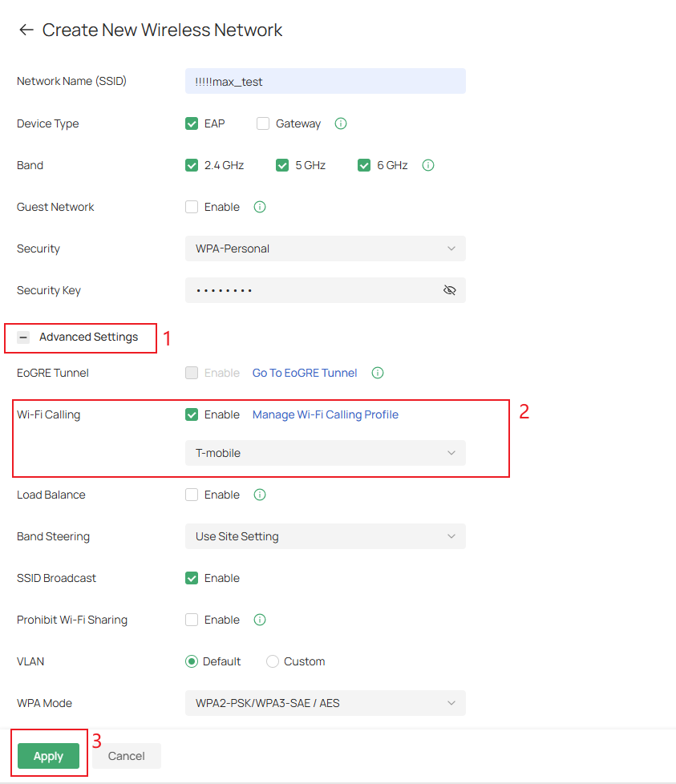Viewport: 676px width, 784px height.
Task: Click the Go To EoGRE Tunnel link
Action: coord(304,373)
